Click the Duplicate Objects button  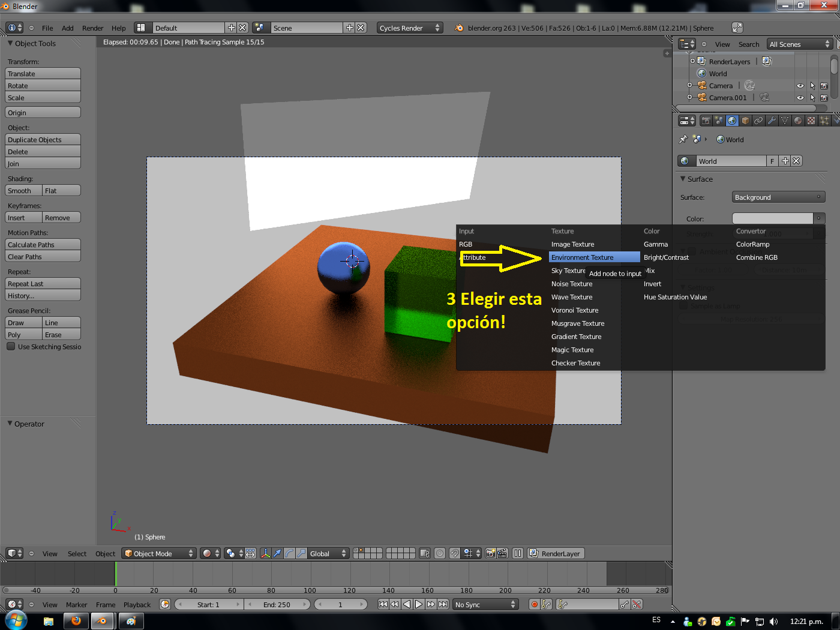43,139
